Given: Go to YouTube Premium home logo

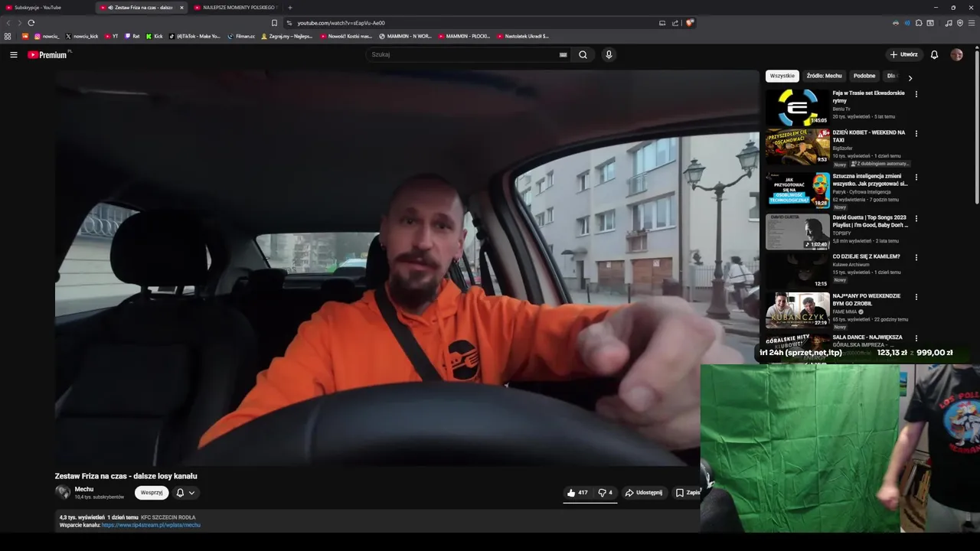Looking at the screenshot, I should [x=48, y=55].
